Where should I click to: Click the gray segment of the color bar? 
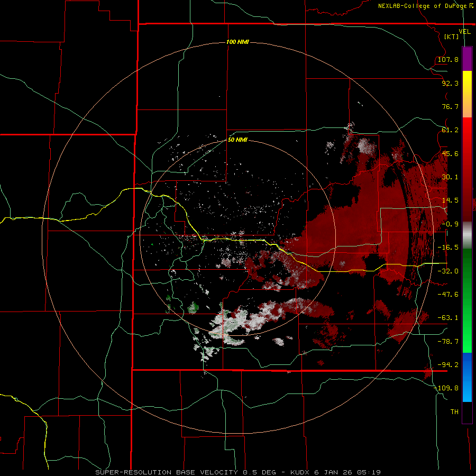pyautogui.click(x=467, y=235)
